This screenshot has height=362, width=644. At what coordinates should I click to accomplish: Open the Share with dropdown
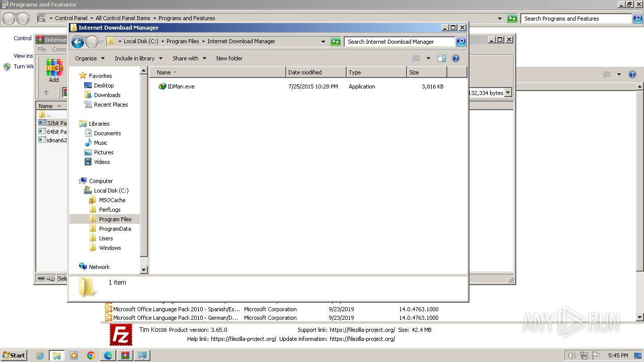coord(189,58)
